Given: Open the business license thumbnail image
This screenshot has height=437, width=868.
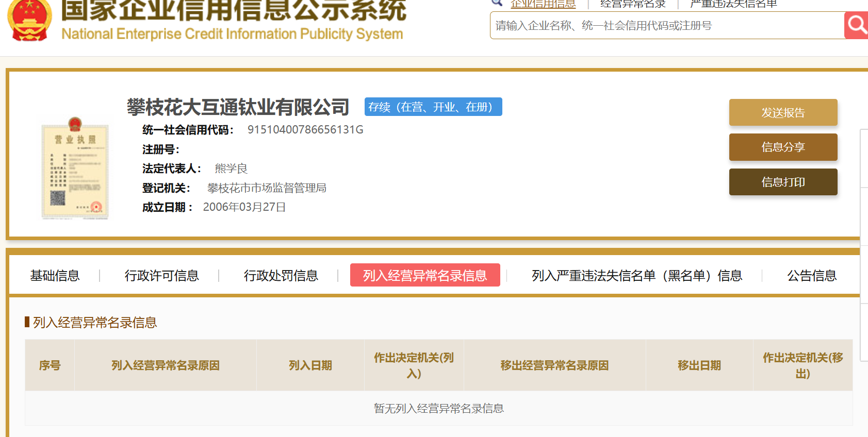Looking at the screenshot, I should [x=75, y=168].
